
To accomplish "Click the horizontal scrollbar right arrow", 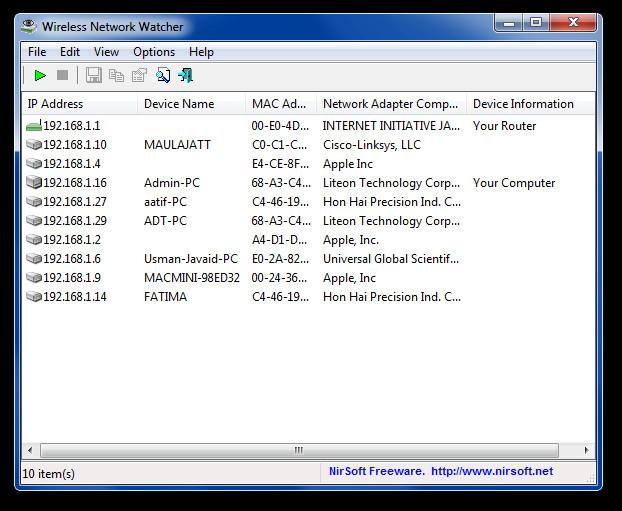I will (588, 450).
